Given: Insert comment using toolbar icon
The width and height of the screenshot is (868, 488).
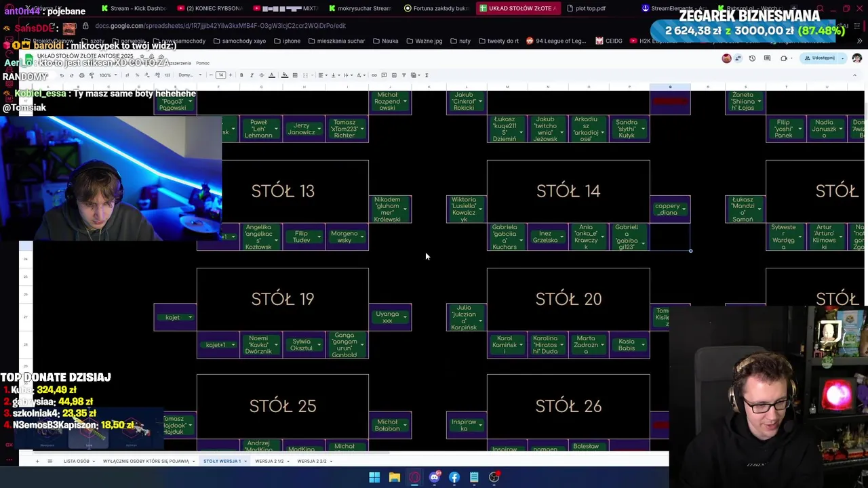Looking at the screenshot, I should coord(384,75).
